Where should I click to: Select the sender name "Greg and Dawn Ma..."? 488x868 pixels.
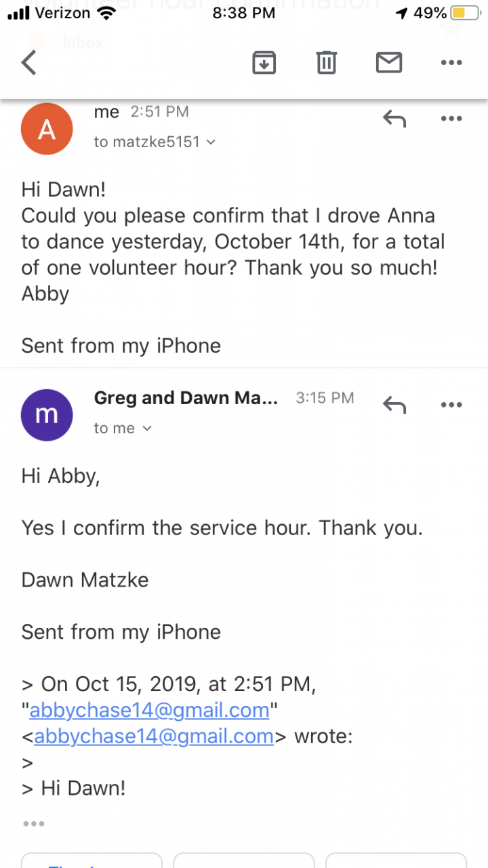click(x=186, y=397)
